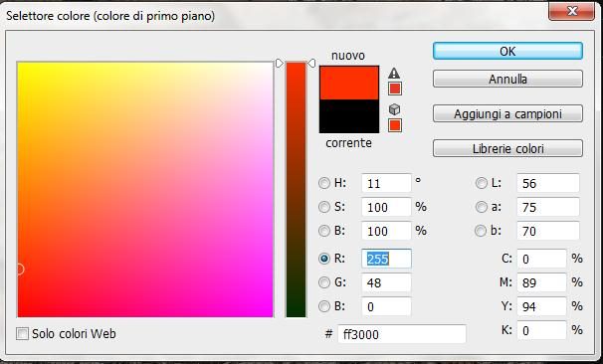Click the right slider arrow on color strip

pyautogui.click(x=311, y=63)
